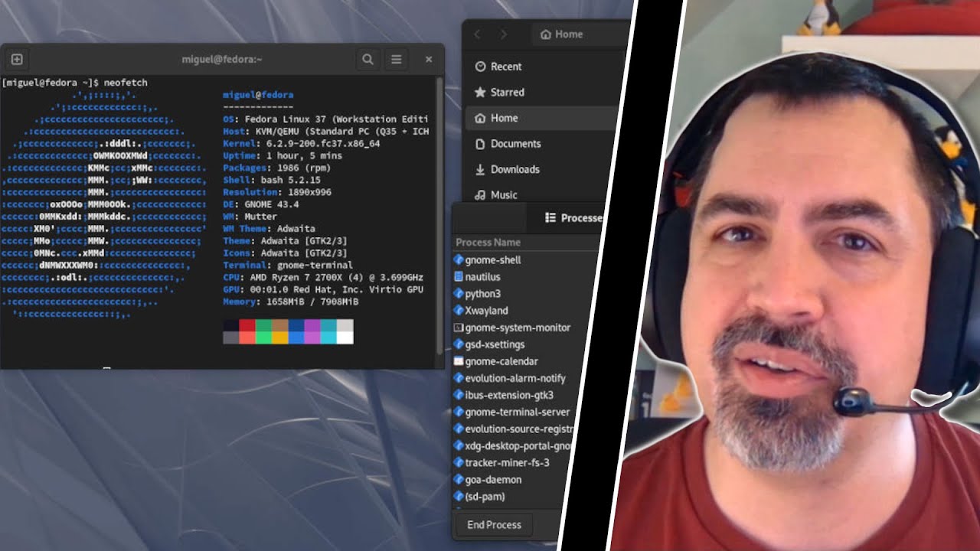Screen dimensions: 980x551
Task: Click the gnome-system-monitor process icon
Action: tap(459, 328)
